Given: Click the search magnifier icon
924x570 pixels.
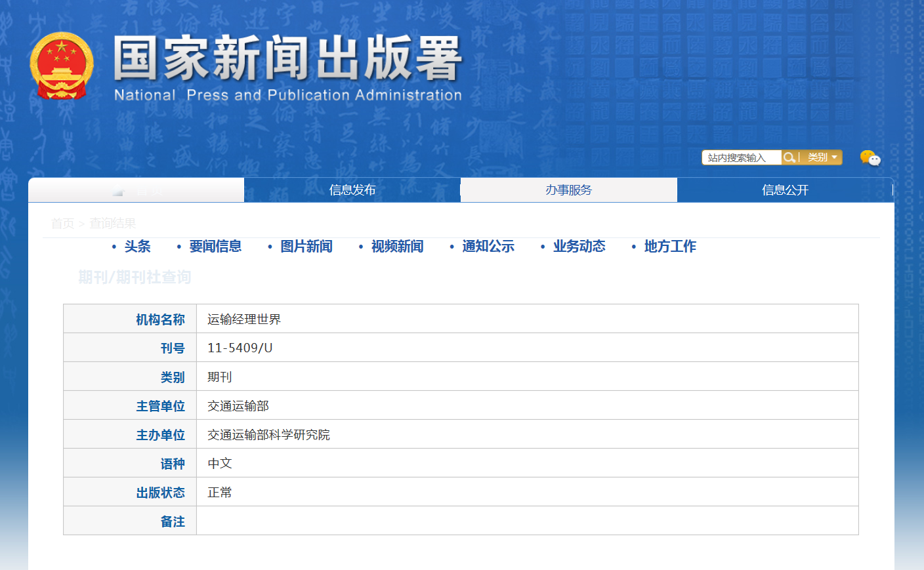Looking at the screenshot, I should click(789, 157).
